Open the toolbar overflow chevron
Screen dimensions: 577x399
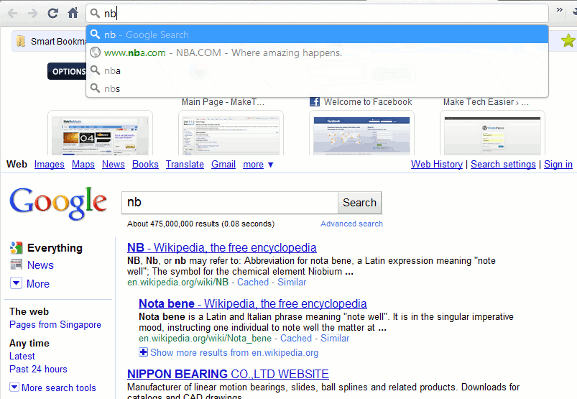point(560,10)
